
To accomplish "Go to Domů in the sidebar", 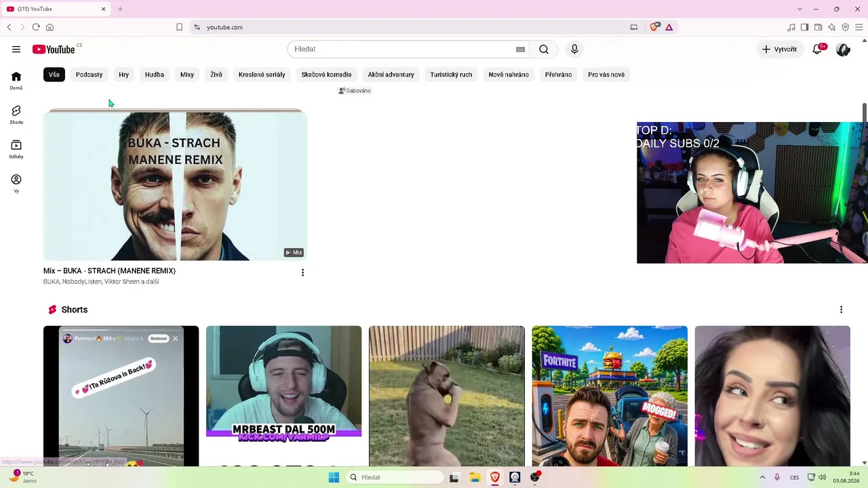I will (16, 81).
